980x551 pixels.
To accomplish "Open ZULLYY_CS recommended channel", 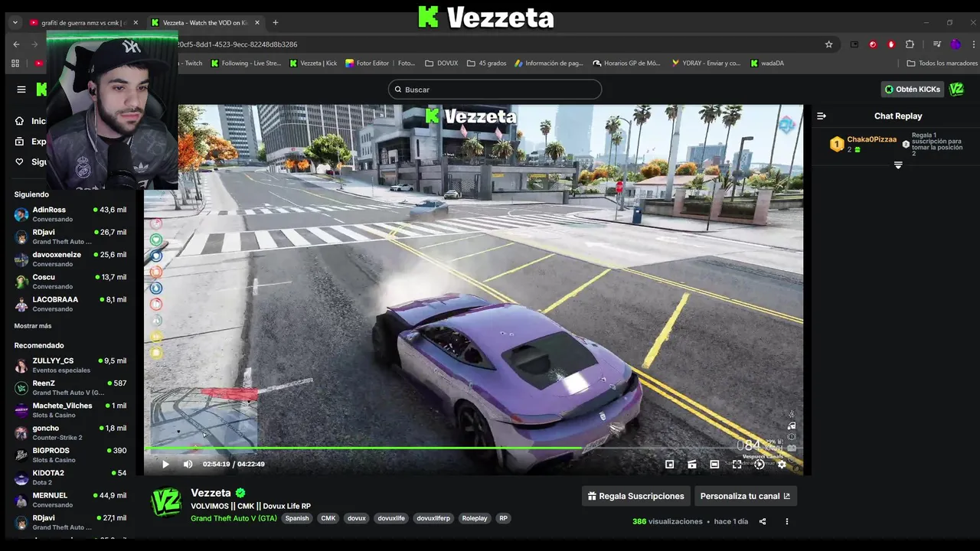I will pyautogui.click(x=70, y=365).
